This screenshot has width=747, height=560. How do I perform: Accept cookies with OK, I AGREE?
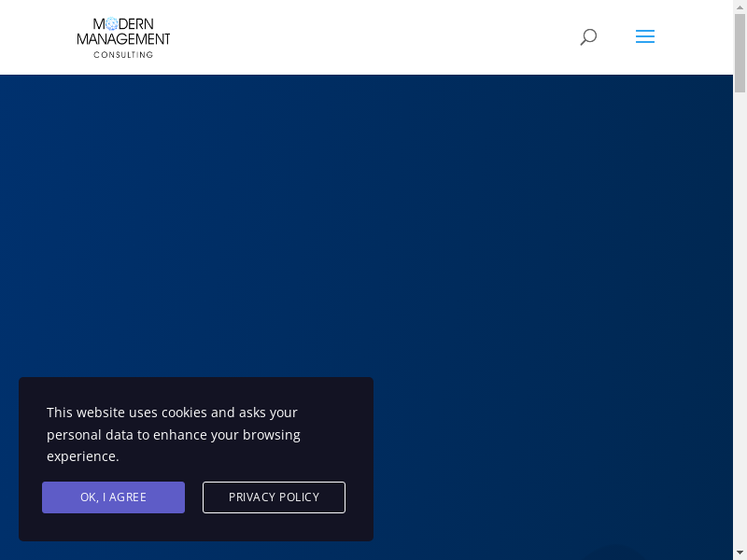(113, 497)
